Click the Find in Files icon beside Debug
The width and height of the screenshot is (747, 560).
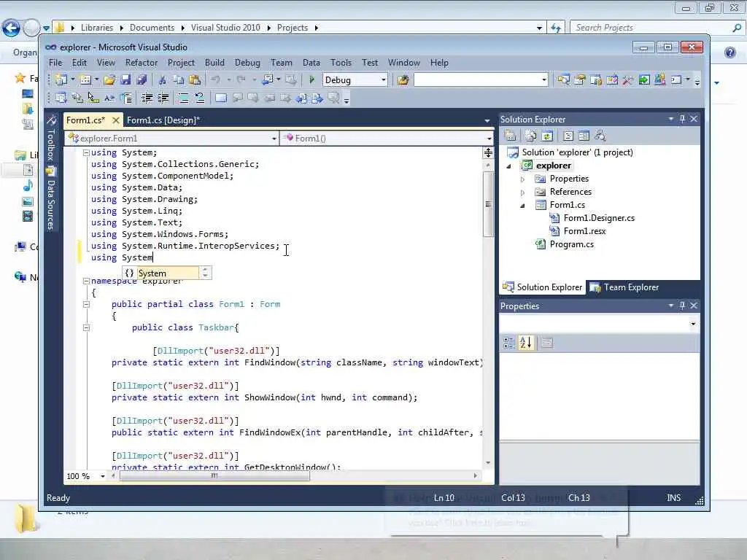(x=403, y=80)
